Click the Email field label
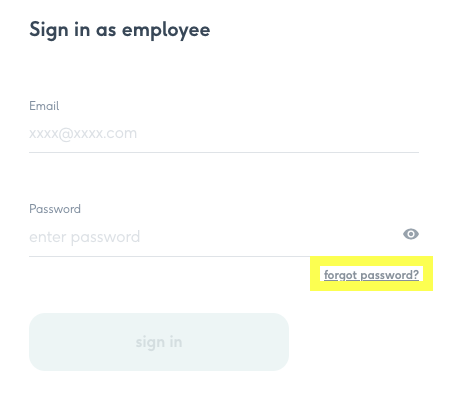 point(44,106)
